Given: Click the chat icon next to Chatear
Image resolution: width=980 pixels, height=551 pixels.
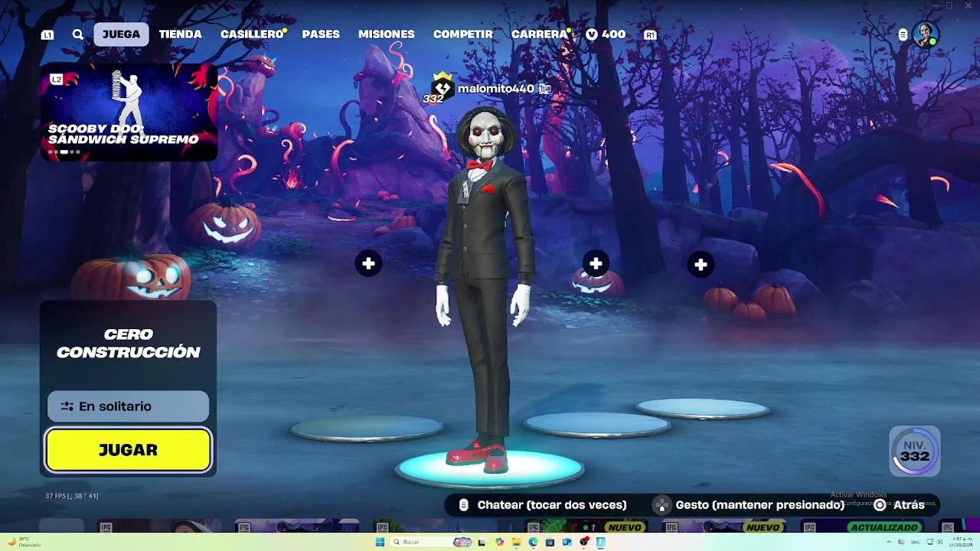Looking at the screenshot, I should point(463,505).
